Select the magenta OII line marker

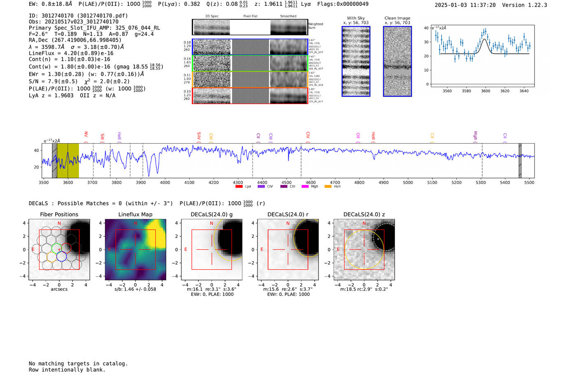point(358,138)
